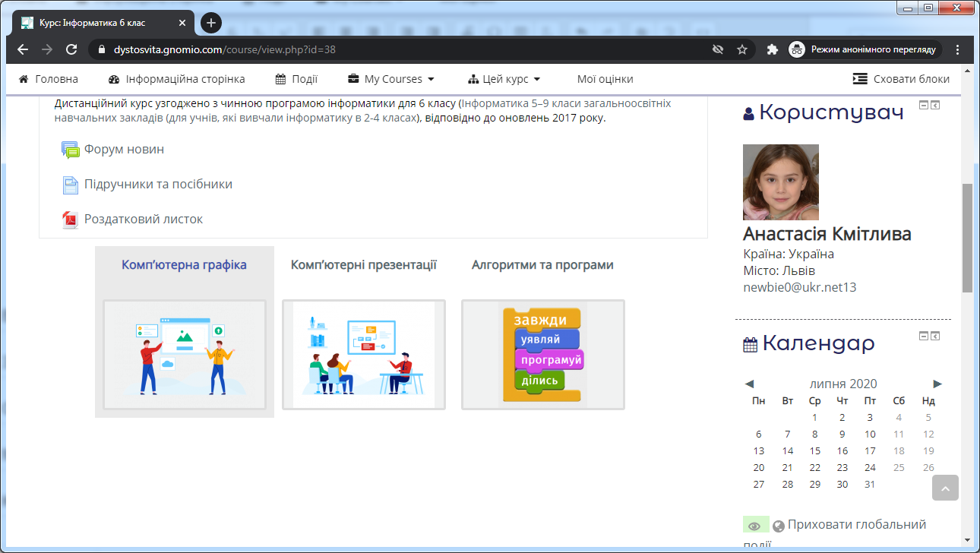Viewport: 980px width, 553px height.
Task: Select day 26 in the calendar
Action: [x=928, y=467]
